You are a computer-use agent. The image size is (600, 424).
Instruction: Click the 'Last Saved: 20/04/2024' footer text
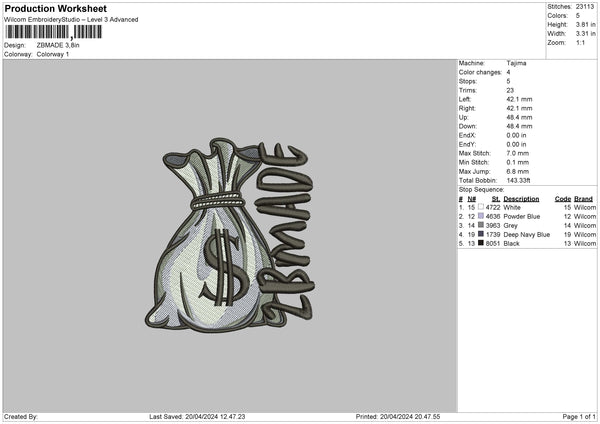[x=197, y=417]
